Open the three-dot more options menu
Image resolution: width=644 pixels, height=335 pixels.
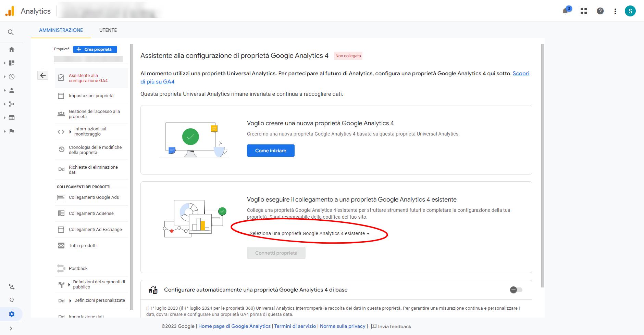(x=615, y=11)
